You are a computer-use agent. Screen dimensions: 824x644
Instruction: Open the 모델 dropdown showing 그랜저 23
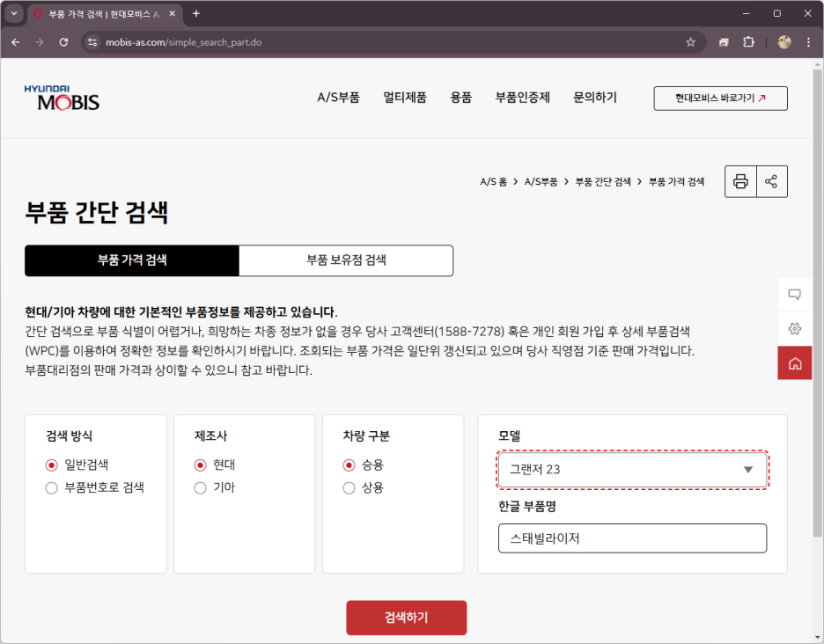coord(632,470)
